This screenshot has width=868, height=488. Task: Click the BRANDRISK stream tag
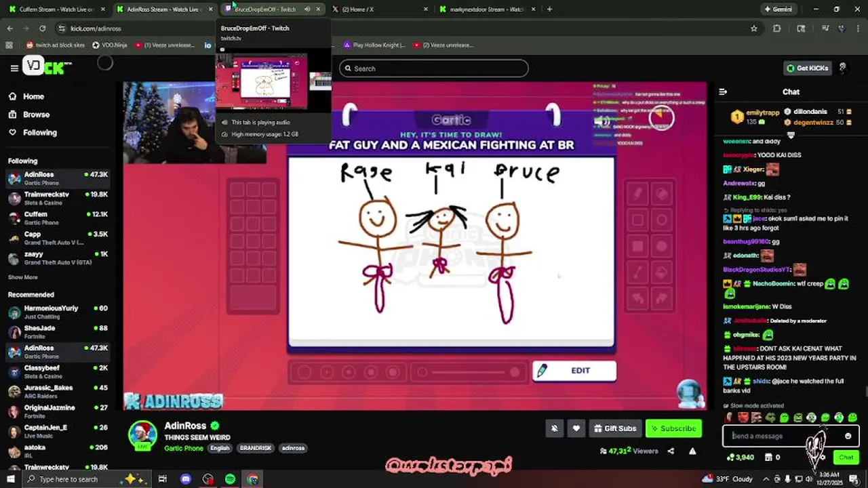pos(255,448)
